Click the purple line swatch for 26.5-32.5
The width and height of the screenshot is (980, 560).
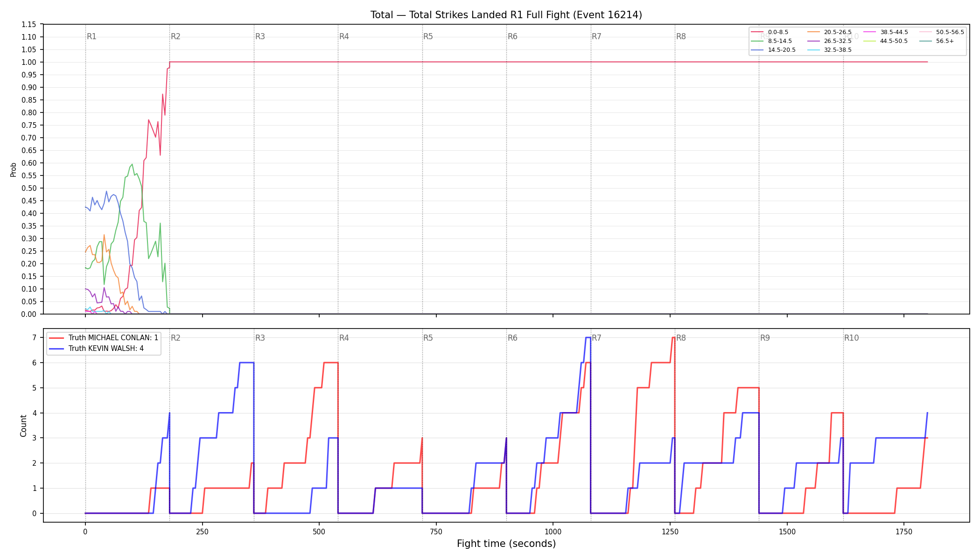click(813, 41)
